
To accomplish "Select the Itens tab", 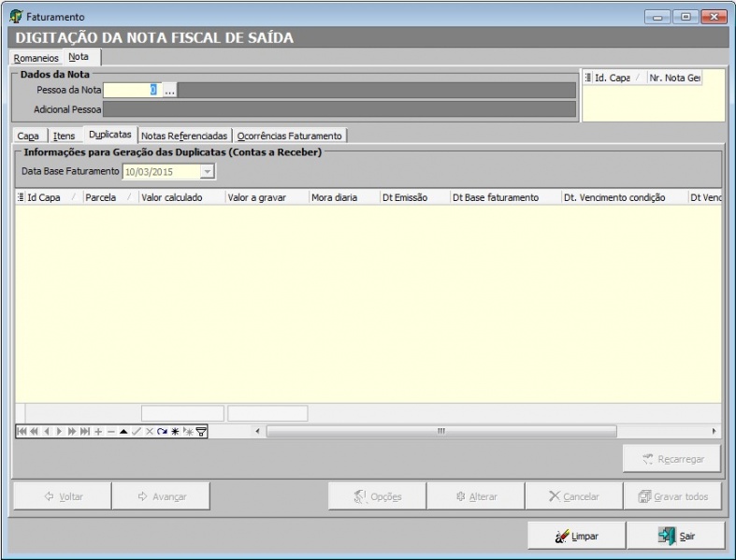I will click(x=64, y=136).
